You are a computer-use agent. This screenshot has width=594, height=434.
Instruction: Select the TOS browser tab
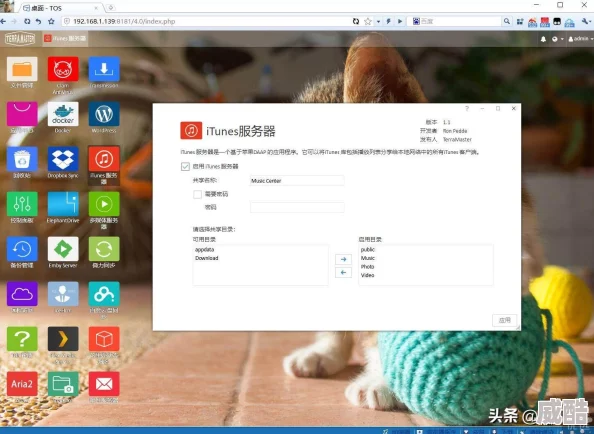pyautogui.click(x=61, y=8)
